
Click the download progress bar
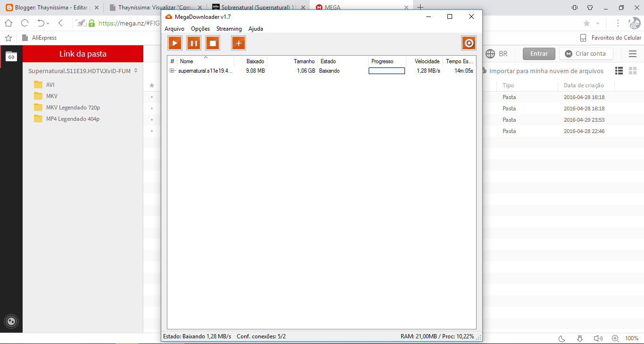pos(387,71)
